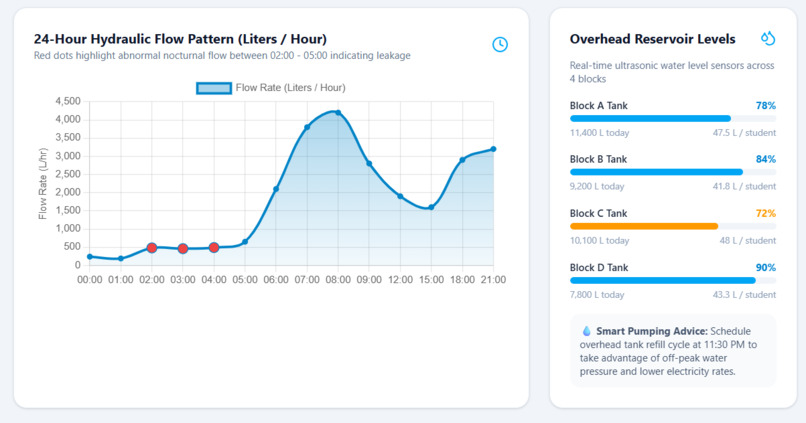Select the red data point at 02:00
Screen dimensions: 806x423
click(152, 248)
